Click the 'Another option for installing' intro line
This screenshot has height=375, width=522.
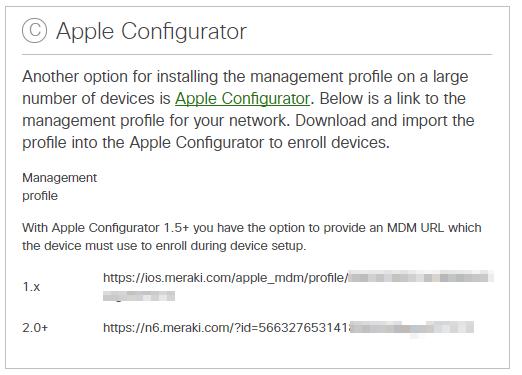(245, 77)
